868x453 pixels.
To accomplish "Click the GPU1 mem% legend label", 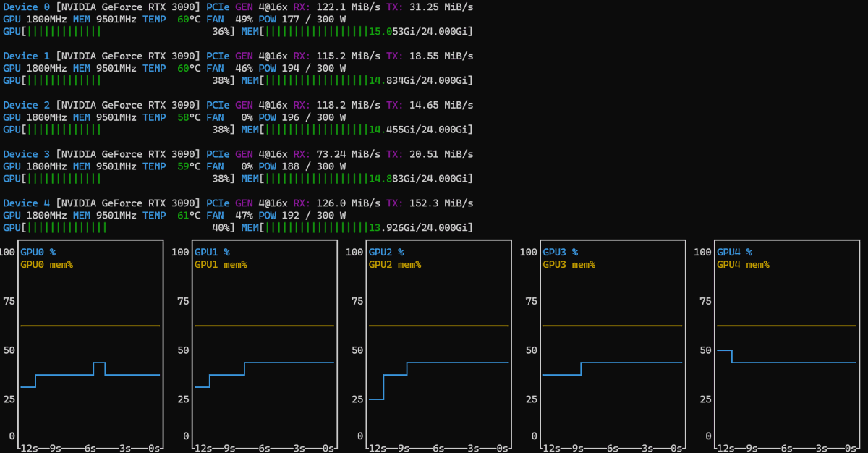I will 221,265.
